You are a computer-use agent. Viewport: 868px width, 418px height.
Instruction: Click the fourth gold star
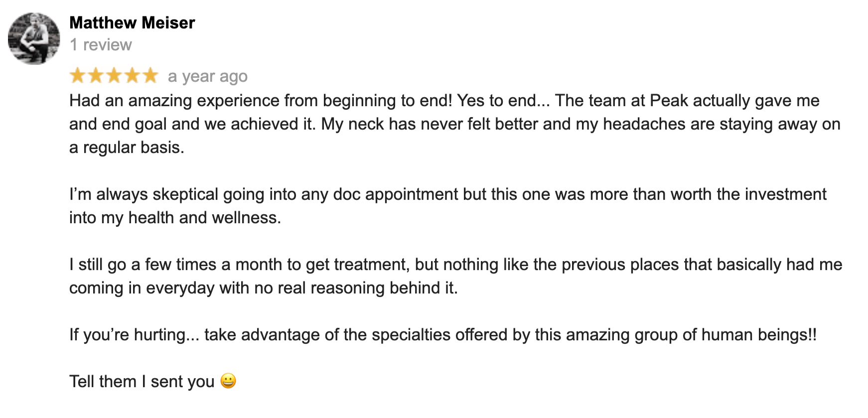132,76
